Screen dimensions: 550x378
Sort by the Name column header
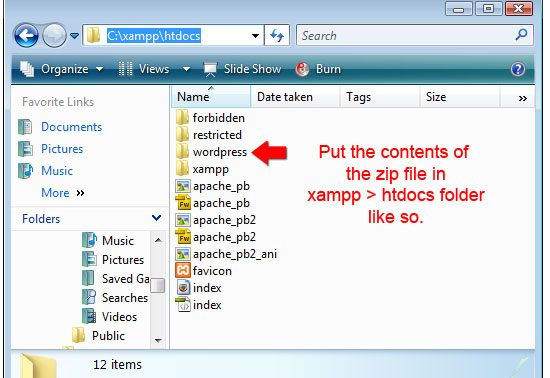point(211,97)
